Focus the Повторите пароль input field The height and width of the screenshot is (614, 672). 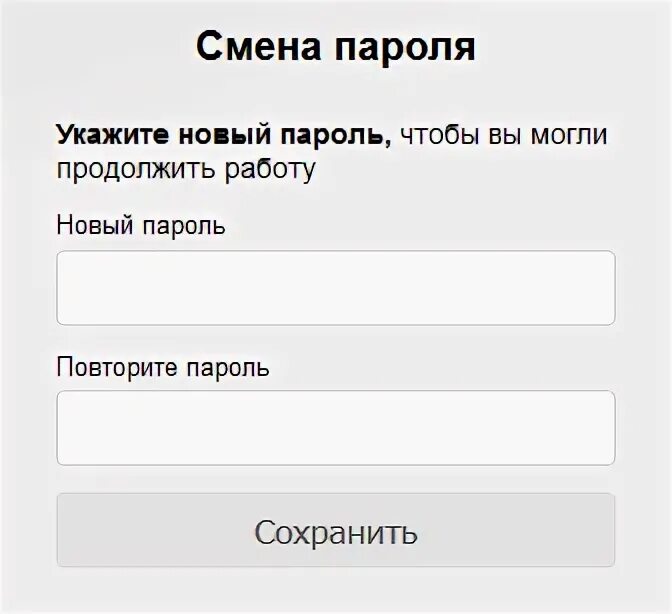[336, 428]
